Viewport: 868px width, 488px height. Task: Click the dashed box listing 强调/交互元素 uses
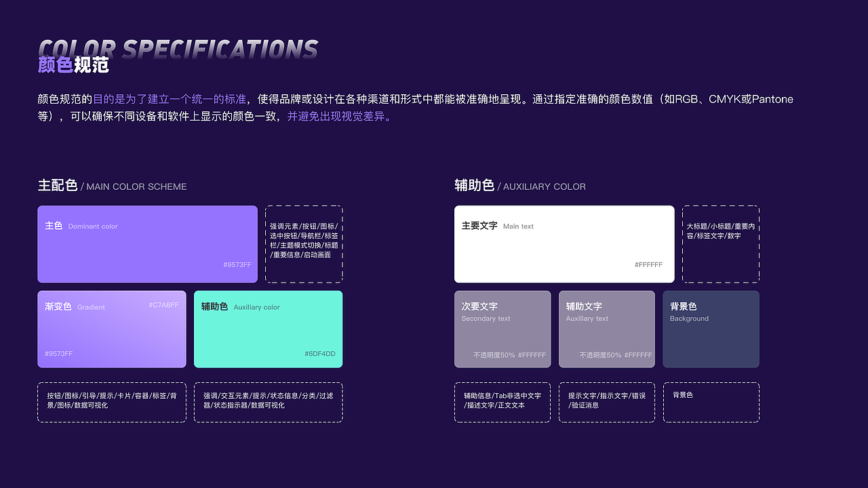coord(268,402)
